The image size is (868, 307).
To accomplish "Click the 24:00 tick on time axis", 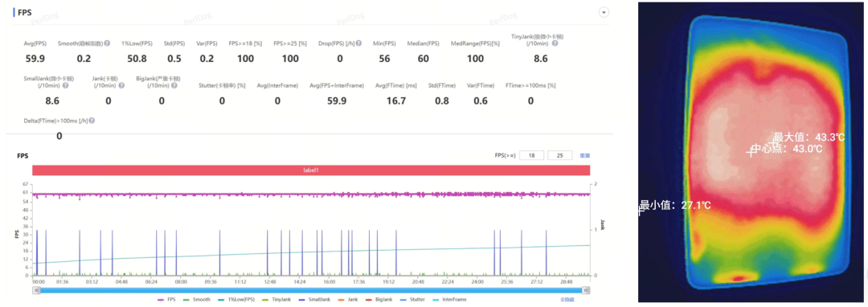I will pyautogui.click(x=477, y=281).
